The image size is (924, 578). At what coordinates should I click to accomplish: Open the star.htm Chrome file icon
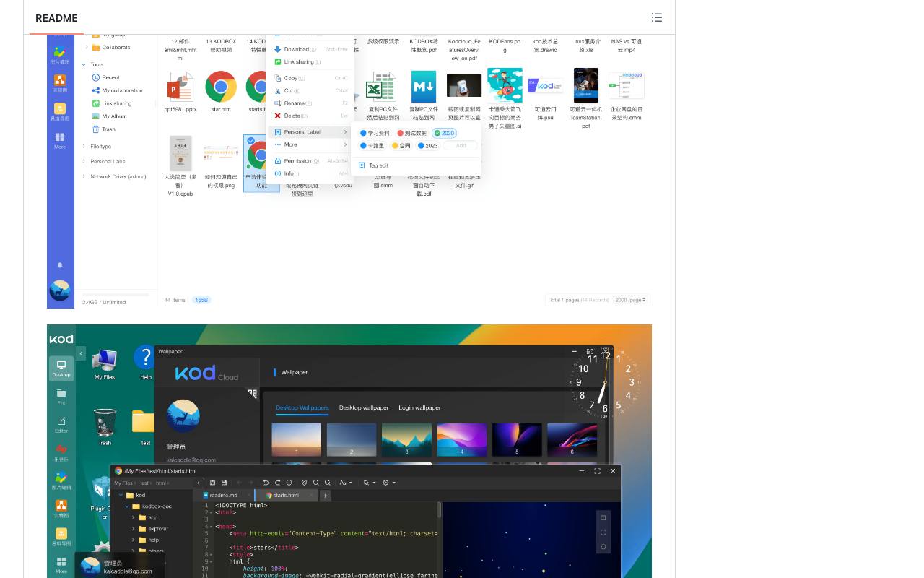[221, 87]
